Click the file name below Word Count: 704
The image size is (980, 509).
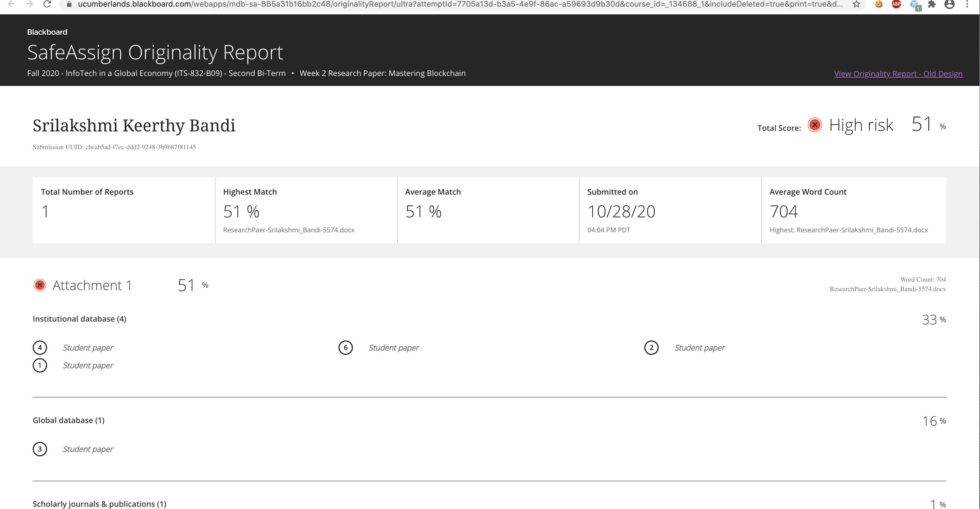(x=888, y=289)
